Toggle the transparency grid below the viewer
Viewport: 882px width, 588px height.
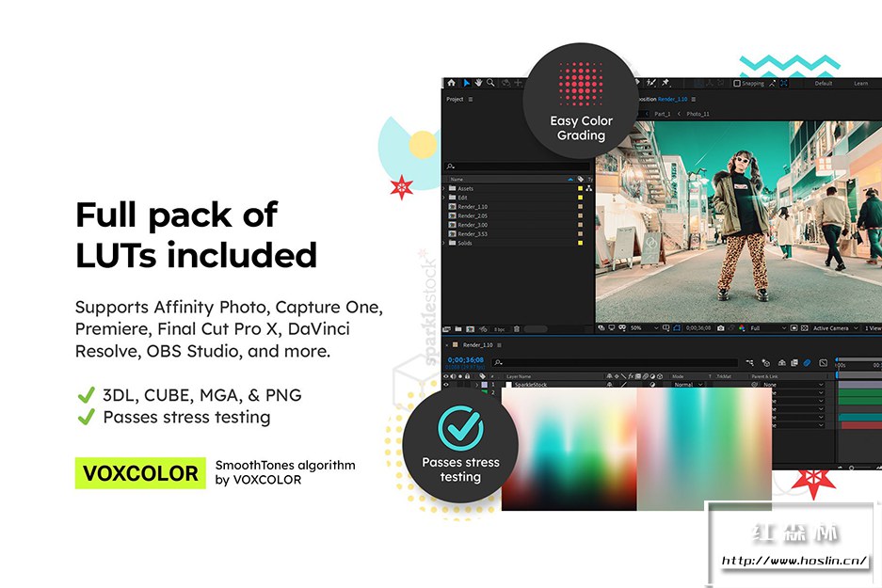click(805, 327)
